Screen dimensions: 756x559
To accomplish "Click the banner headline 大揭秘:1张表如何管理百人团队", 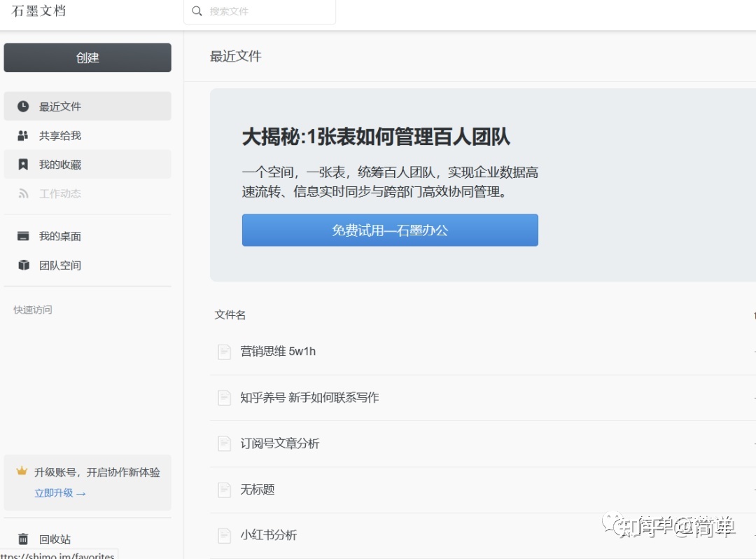I will [x=376, y=137].
